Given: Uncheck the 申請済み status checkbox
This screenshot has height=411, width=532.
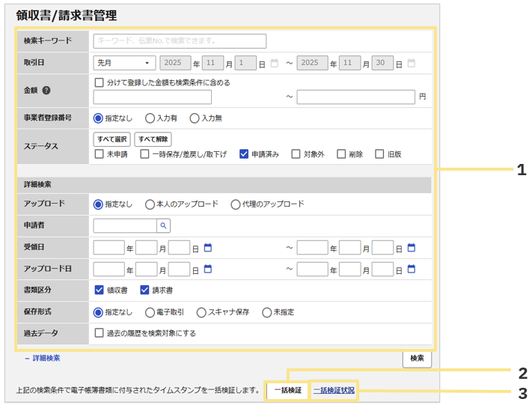Looking at the screenshot, I should click(244, 154).
